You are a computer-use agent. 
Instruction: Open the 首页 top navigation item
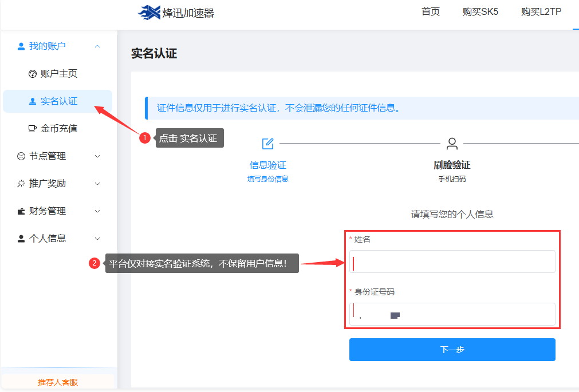coord(431,12)
